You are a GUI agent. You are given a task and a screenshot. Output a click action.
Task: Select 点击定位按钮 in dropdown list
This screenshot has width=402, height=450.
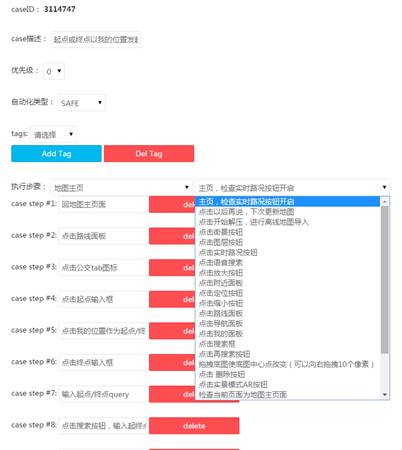(221, 293)
